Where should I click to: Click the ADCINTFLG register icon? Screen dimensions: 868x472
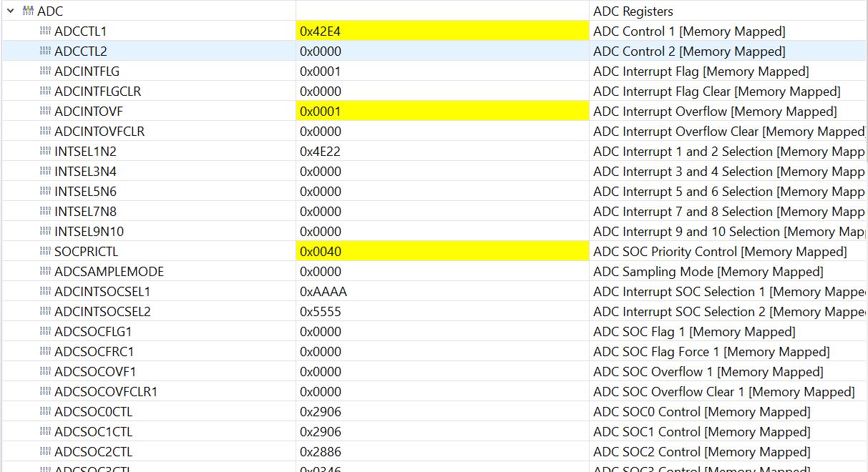(x=45, y=72)
